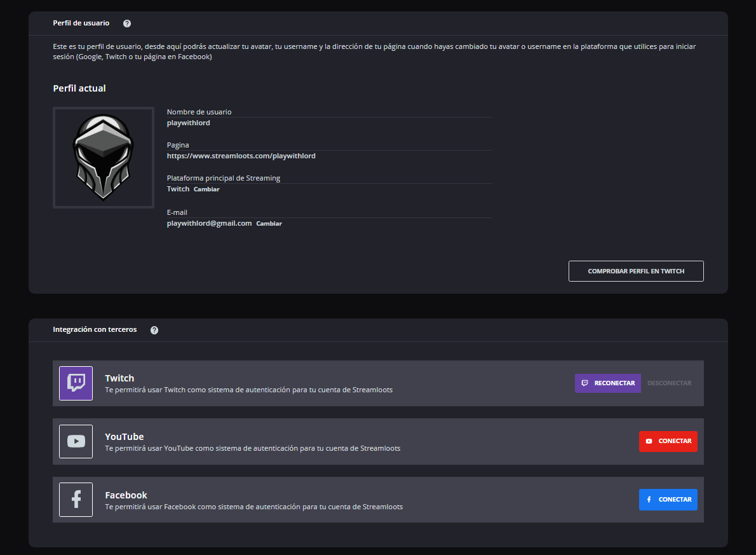
Task: Click the Integración con terceros section title
Action: (95, 329)
